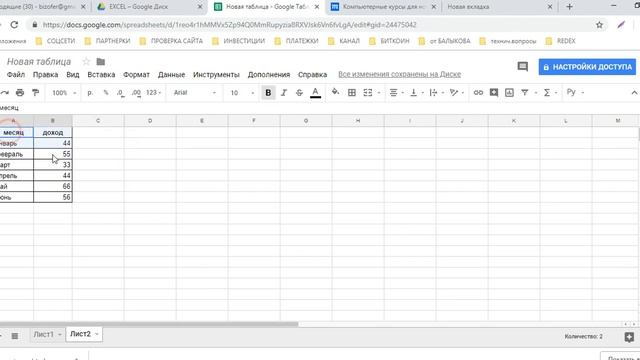Open the Правка menu
The width and height of the screenshot is (640, 360).
click(45, 75)
